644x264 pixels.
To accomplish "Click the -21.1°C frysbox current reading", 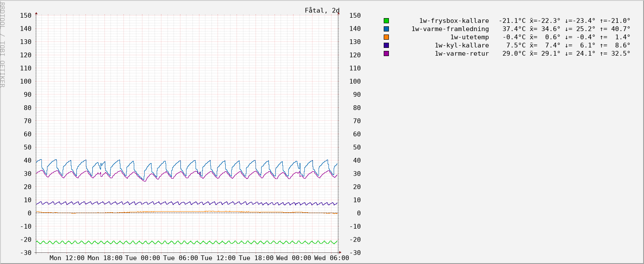I will point(512,21).
